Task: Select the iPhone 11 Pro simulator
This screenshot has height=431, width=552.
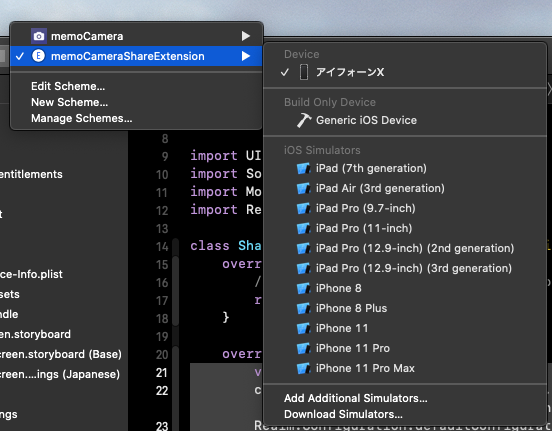Action: (405, 348)
